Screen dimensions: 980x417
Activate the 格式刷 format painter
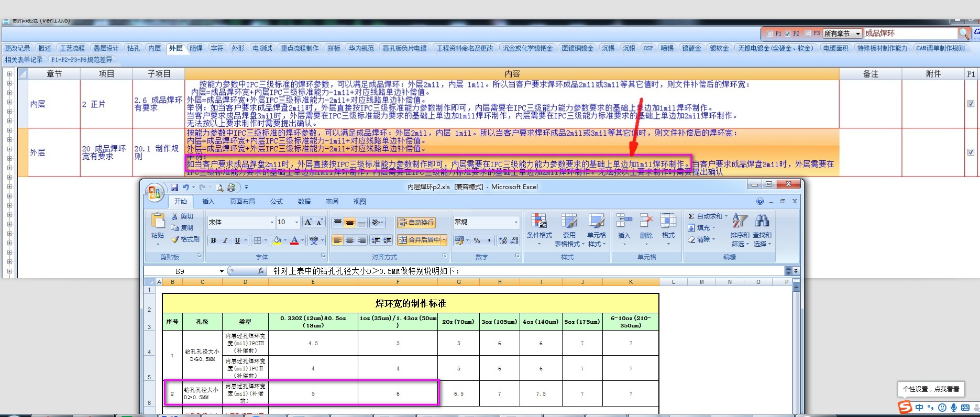185,239
